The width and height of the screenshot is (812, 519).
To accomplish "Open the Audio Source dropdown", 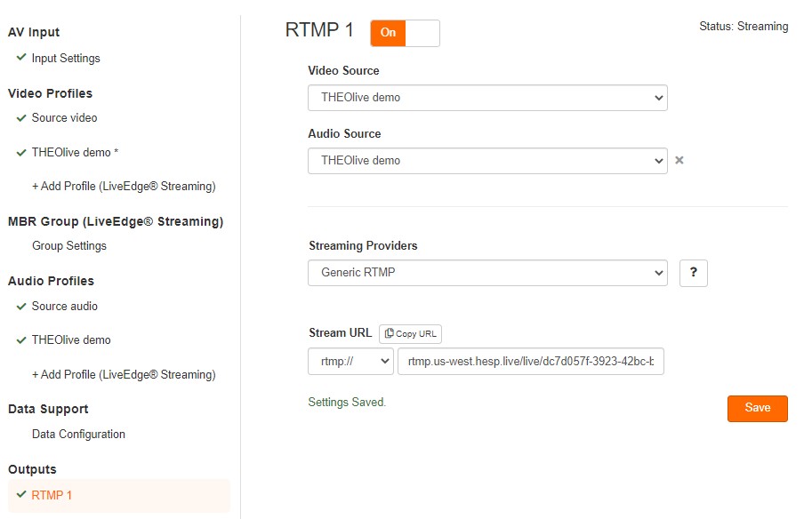I will (x=487, y=161).
